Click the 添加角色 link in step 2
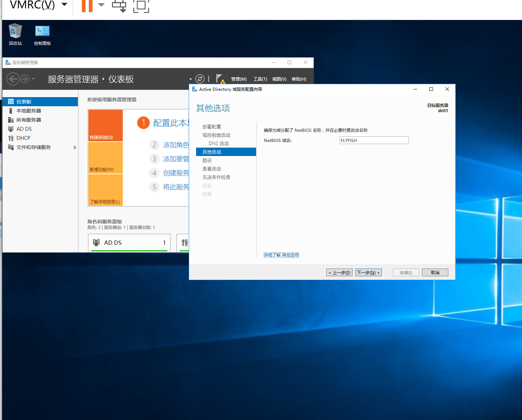Image resolution: width=522 pixels, height=420 pixels. pyautogui.click(x=176, y=145)
